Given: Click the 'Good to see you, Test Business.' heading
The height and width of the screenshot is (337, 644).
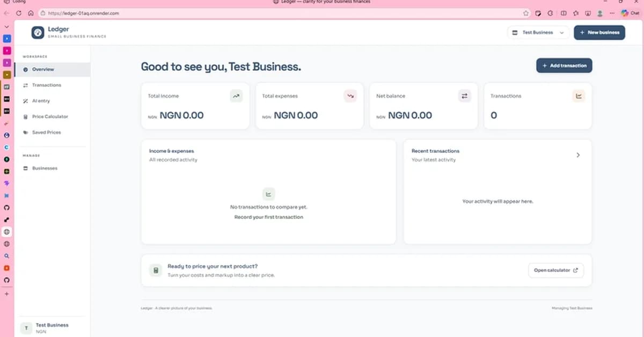Looking at the screenshot, I should [221, 67].
